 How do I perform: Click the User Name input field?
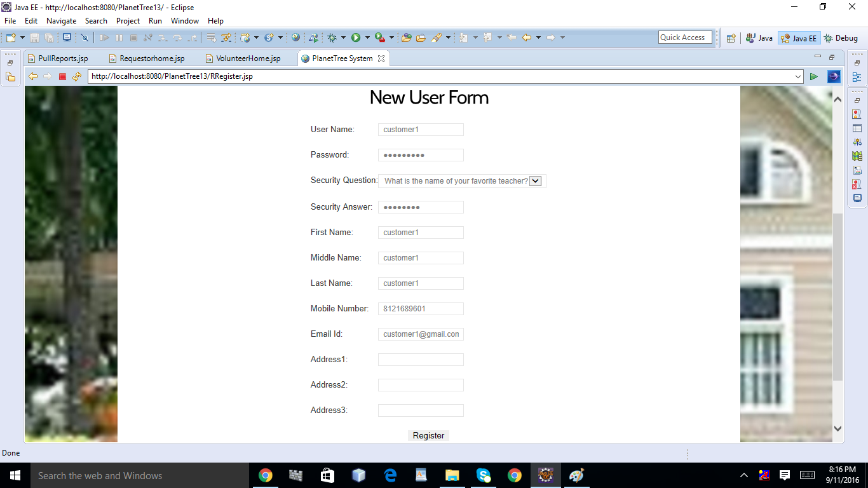tap(421, 130)
